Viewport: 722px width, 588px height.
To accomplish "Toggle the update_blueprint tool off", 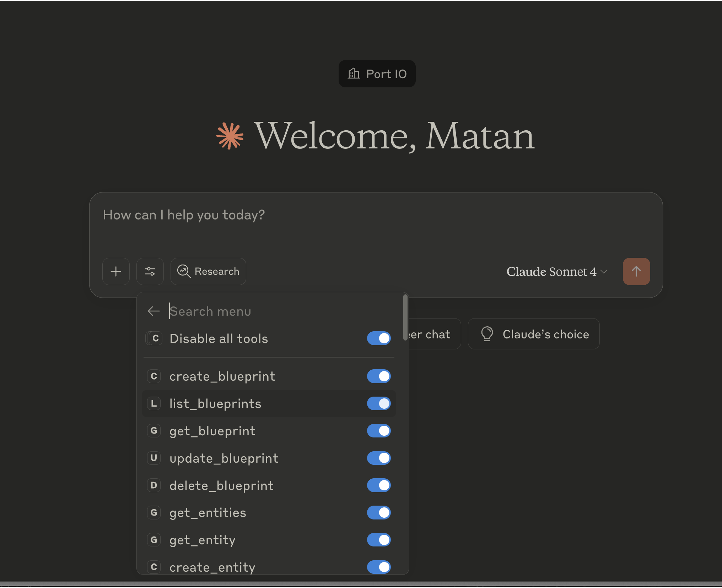I will click(x=379, y=458).
